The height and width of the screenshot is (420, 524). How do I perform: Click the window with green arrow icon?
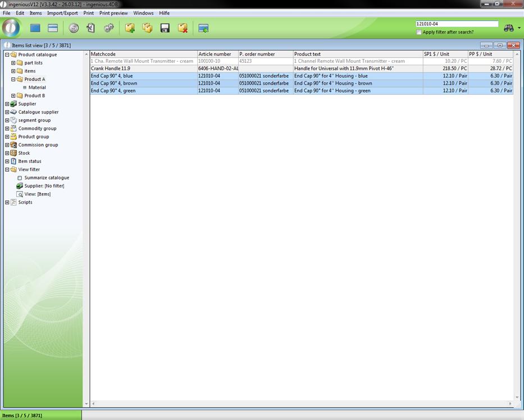click(x=203, y=28)
